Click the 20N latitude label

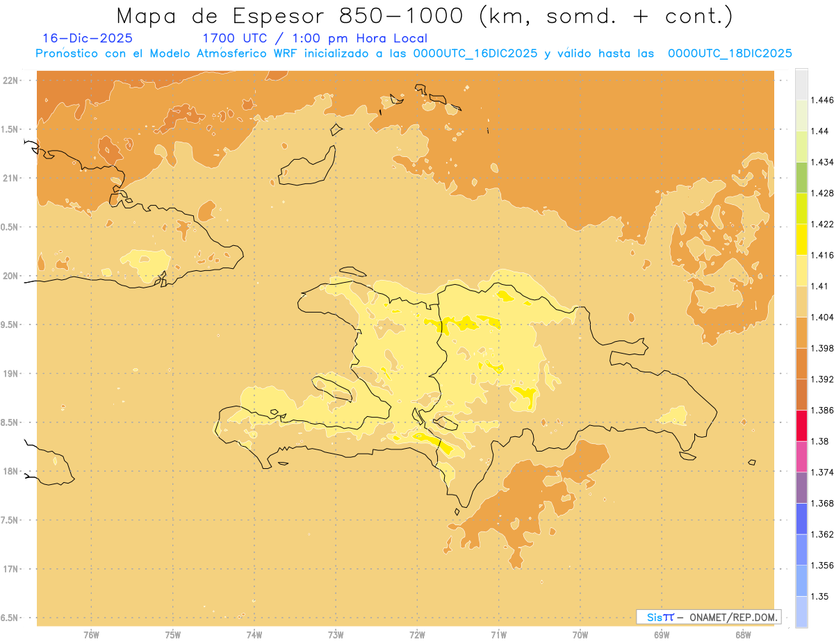(11, 276)
